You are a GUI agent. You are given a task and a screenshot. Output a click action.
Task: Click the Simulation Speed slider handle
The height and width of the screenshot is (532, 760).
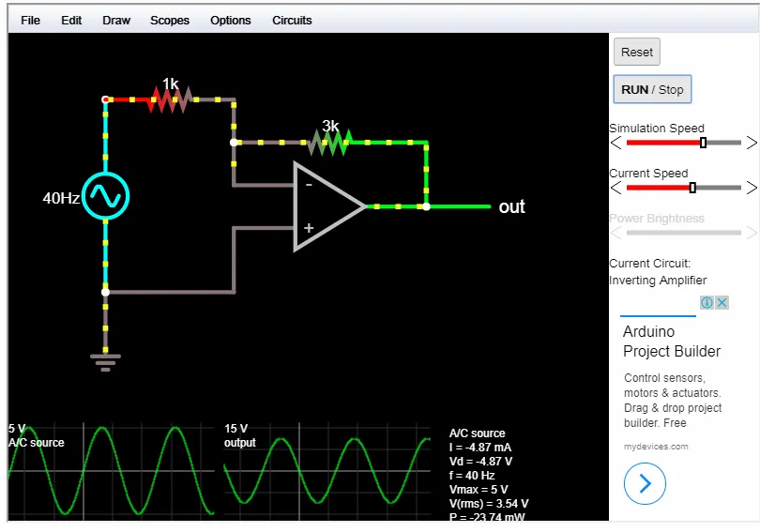tap(704, 143)
